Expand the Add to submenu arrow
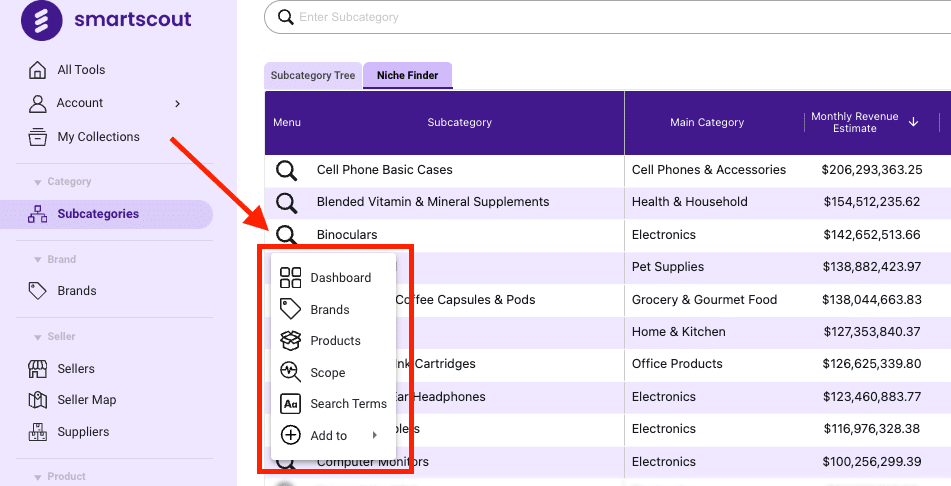The width and height of the screenshot is (951, 486). (x=375, y=435)
